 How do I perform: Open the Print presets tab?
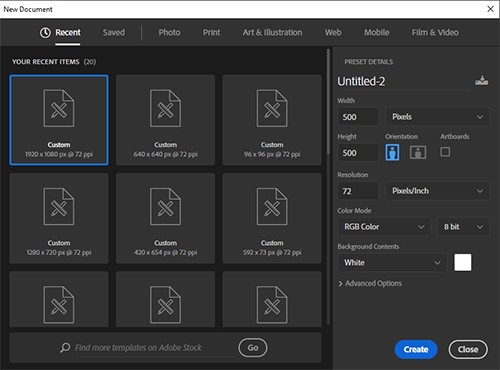point(211,32)
